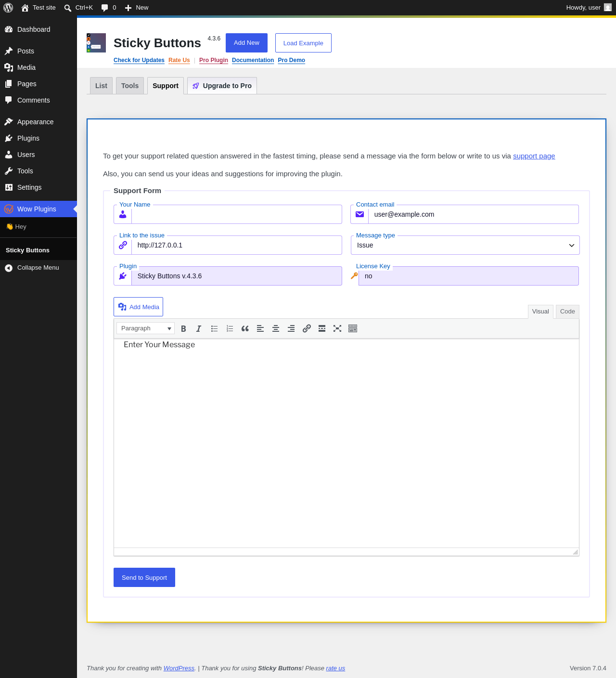Open Users in the sidebar
Image resolution: width=616 pixels, height=678 pixels.
coord(38,155)
